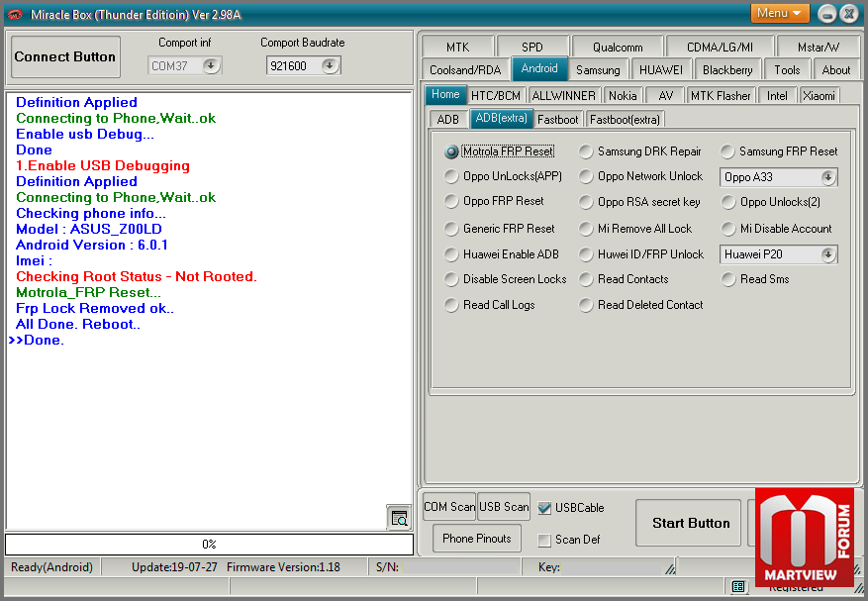Switch to the MTK Flasher tab
Screen dimensions: 868x601
722,95
